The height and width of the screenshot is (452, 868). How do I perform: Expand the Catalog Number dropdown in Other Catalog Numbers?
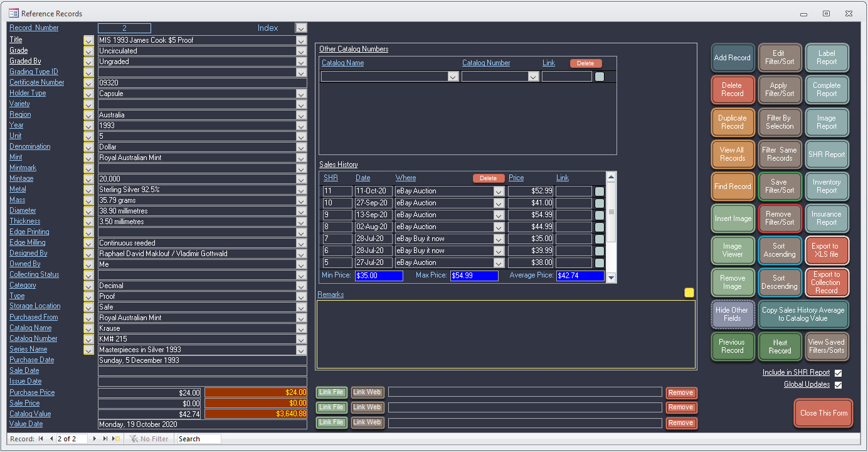point(533,77)
